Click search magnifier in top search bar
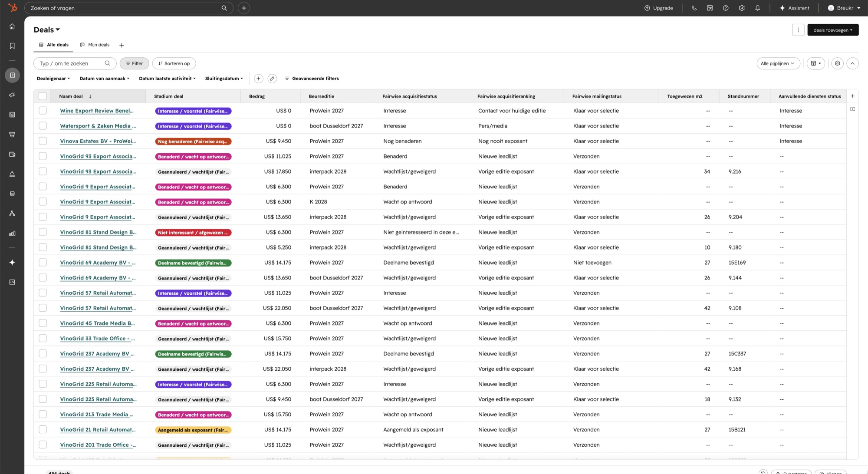The height and width of the screenshot is (474, 868). 224,8
